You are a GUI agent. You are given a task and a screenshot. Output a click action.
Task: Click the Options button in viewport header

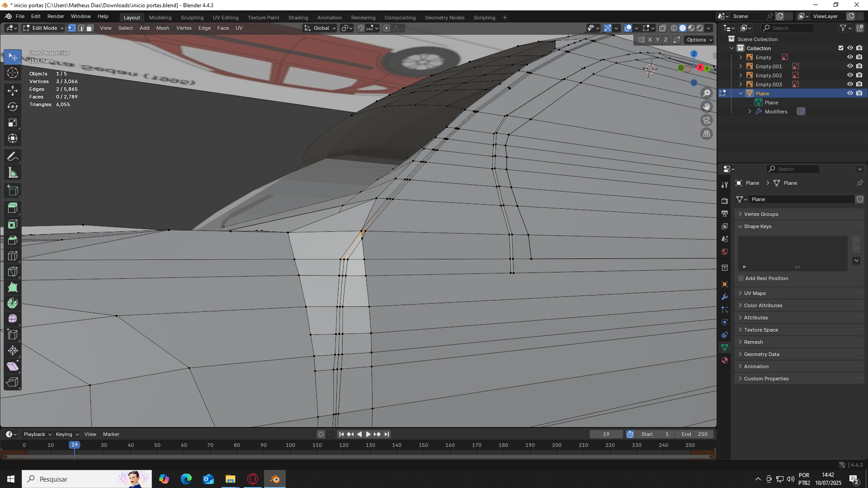click(x=699, y=40)
